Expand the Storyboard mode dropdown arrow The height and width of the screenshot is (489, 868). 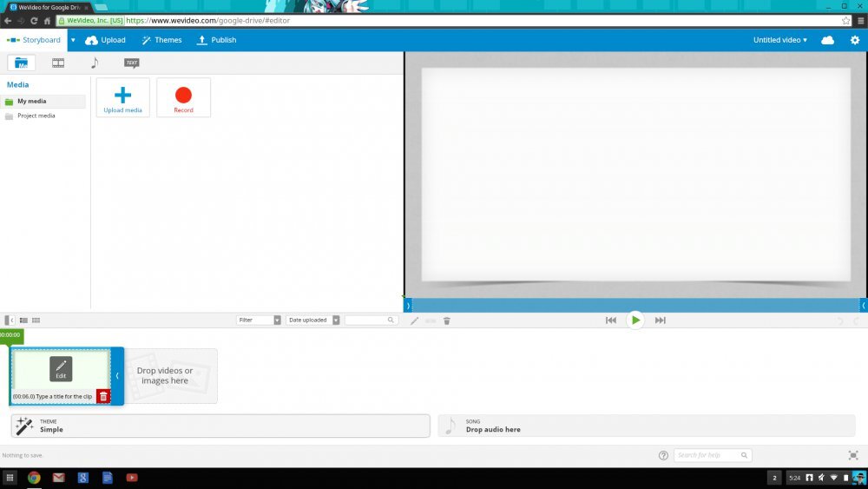click(x=73, y=40)
